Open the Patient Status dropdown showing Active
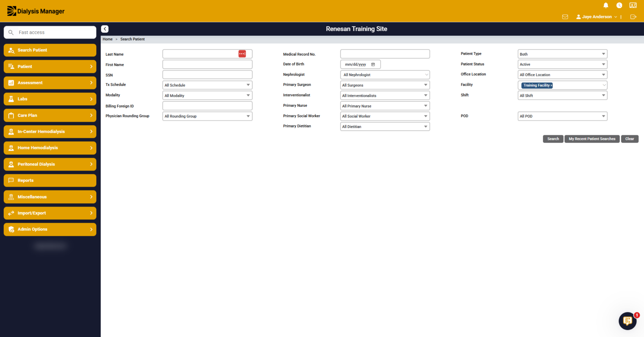 pos(562,64)
